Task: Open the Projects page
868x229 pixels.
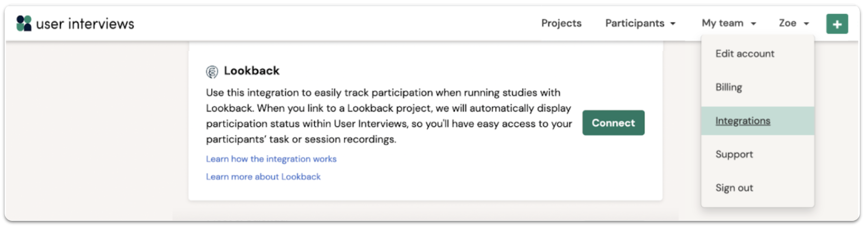Action: click(x=561, y=23)
